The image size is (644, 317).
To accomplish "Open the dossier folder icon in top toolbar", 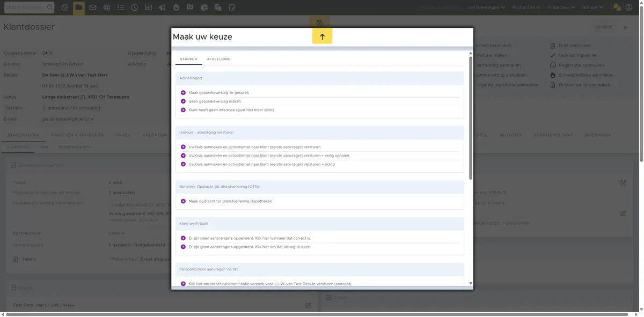I will (x=79, y=8).
